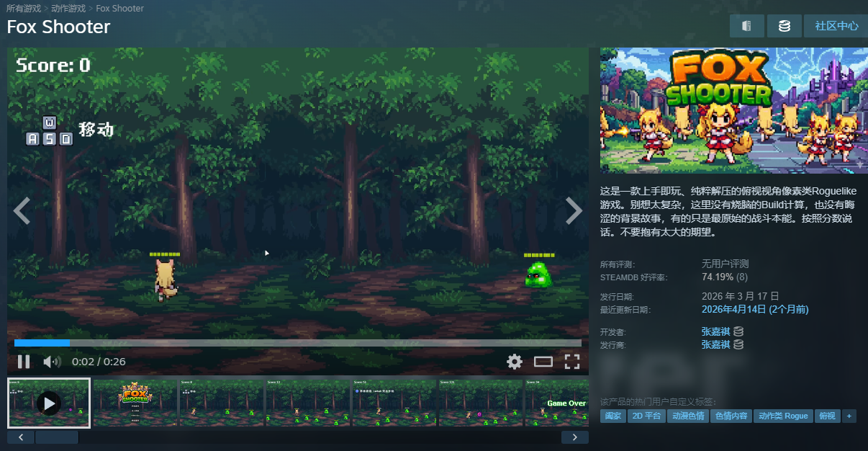Screen dimensions: 868x451
Task: Seek on the video progress bar
Action: click(x=297, y=343)
